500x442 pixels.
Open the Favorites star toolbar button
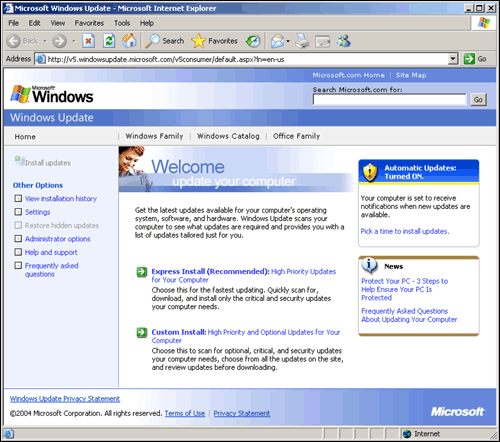point(214,41)
